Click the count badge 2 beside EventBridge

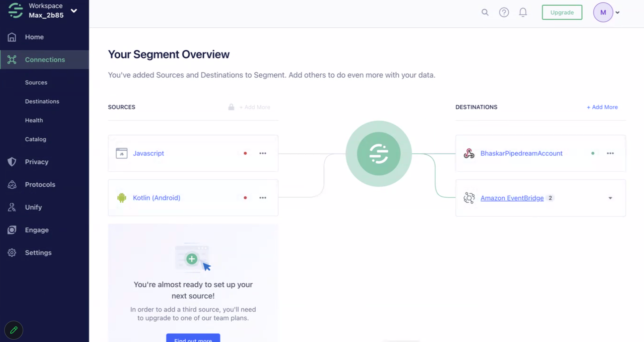coord(550,198)
